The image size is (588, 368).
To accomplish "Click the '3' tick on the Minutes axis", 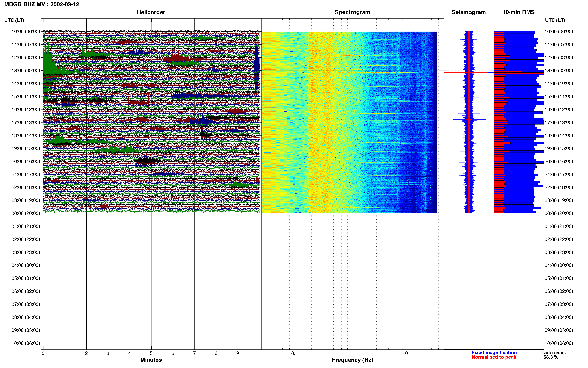I will click(x=108, y=353).
